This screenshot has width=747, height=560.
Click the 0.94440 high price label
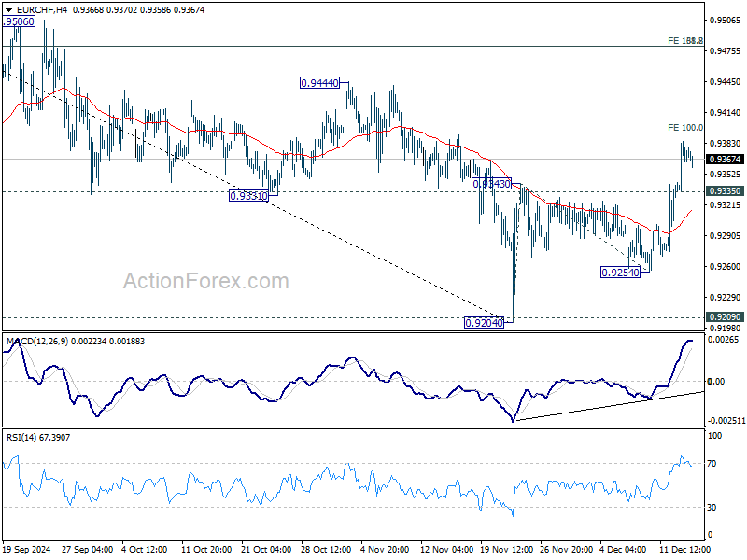(x=319, y=83)
